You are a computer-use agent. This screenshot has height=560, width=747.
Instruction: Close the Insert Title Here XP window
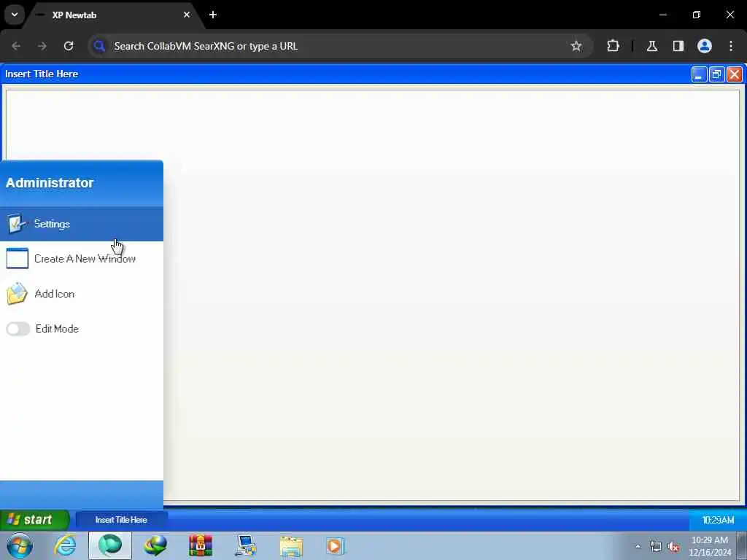[735, 74]
